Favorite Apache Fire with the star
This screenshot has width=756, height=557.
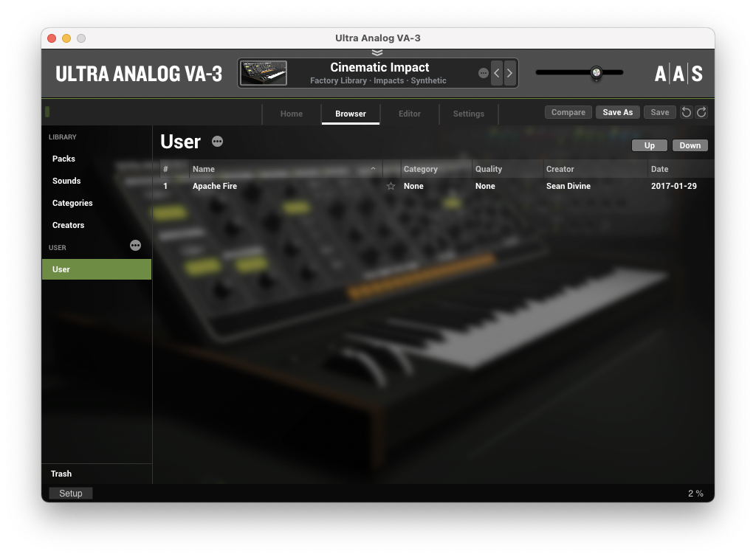391,187
